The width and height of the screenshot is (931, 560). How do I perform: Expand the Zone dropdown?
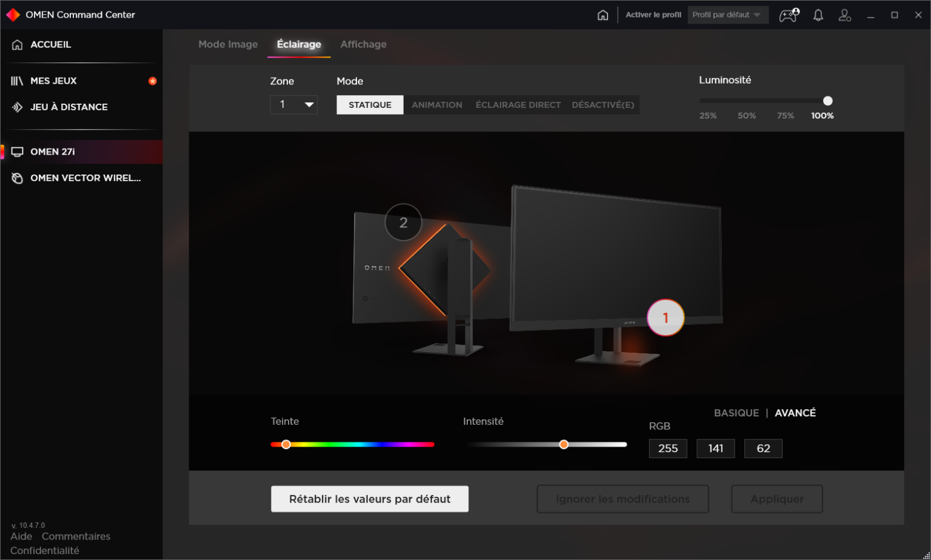point(294,105)
